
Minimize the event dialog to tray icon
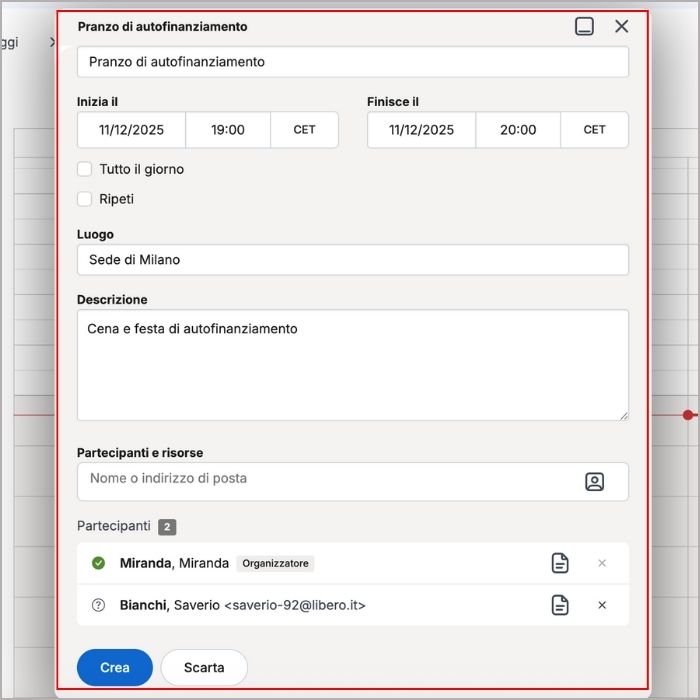click(x=584, y=26)
